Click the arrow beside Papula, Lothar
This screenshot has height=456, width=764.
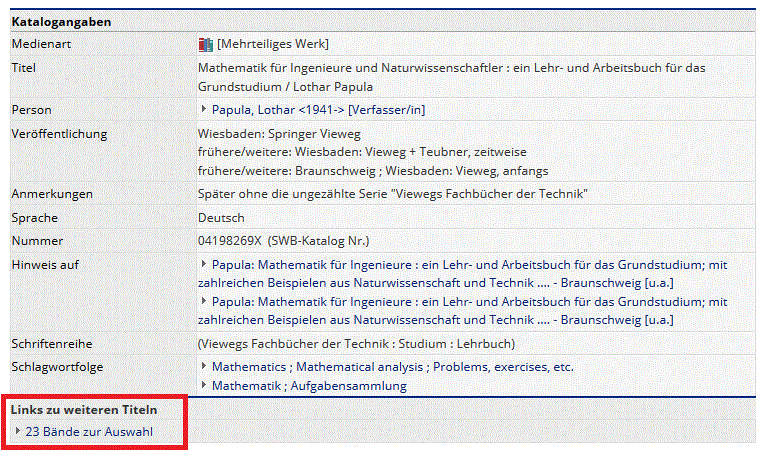pos(204,109)
